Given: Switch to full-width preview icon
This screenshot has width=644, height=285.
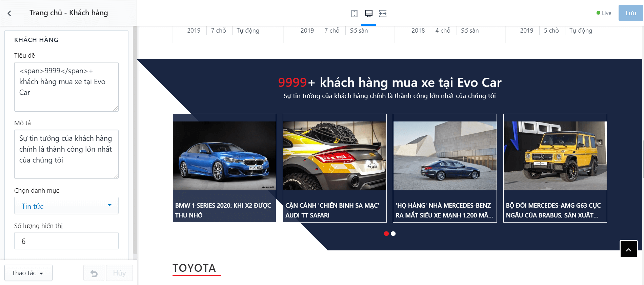Looking at the screenshot, I should (x=383, y=14).
